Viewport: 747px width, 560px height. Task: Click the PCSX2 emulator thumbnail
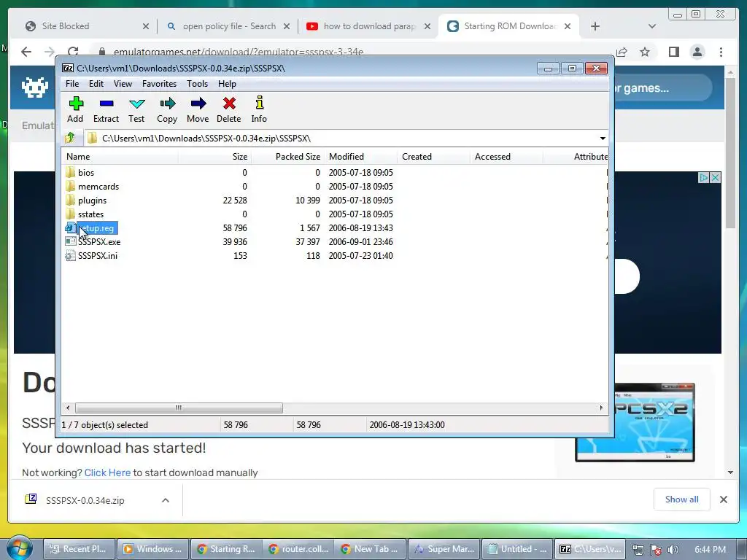635,422
